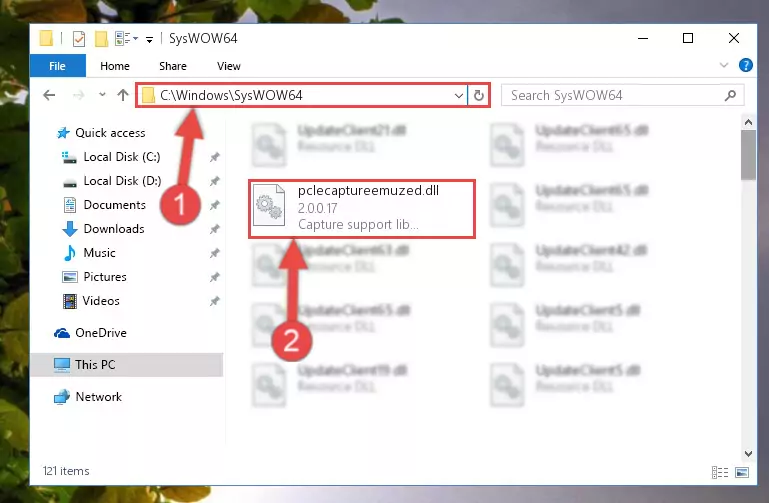The image size is (769, 503).
Task: Open Downloads in the sidebar
Action: click(x=103, y=229)
